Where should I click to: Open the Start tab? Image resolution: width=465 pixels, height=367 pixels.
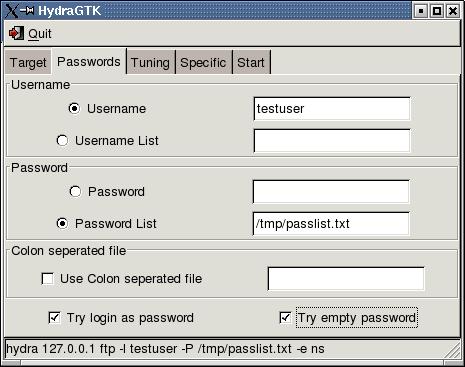coord(251,62)
